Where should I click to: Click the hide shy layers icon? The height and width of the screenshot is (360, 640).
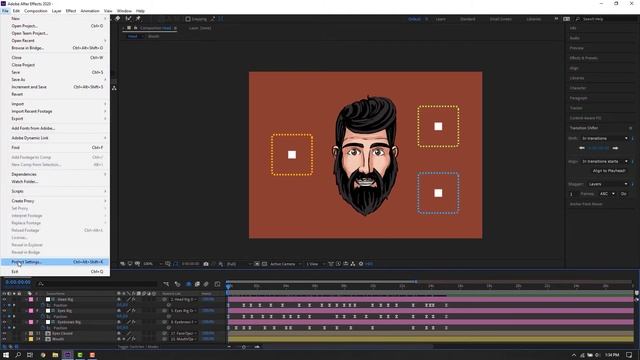188,284
